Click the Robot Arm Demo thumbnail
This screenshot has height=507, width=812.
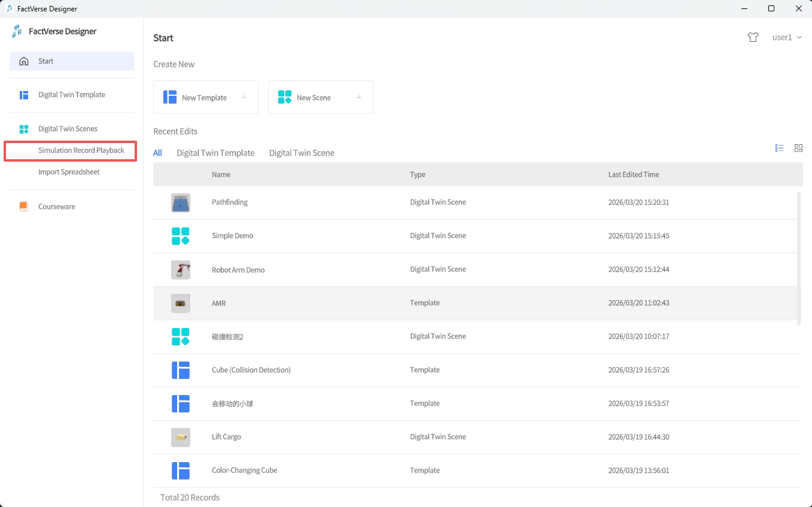(181, 269)
